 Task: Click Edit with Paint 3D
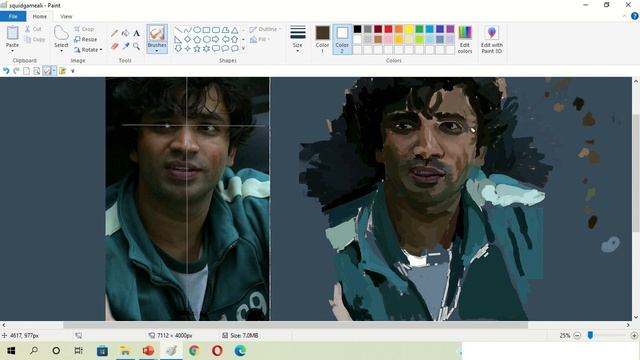[x=492, y=40]
